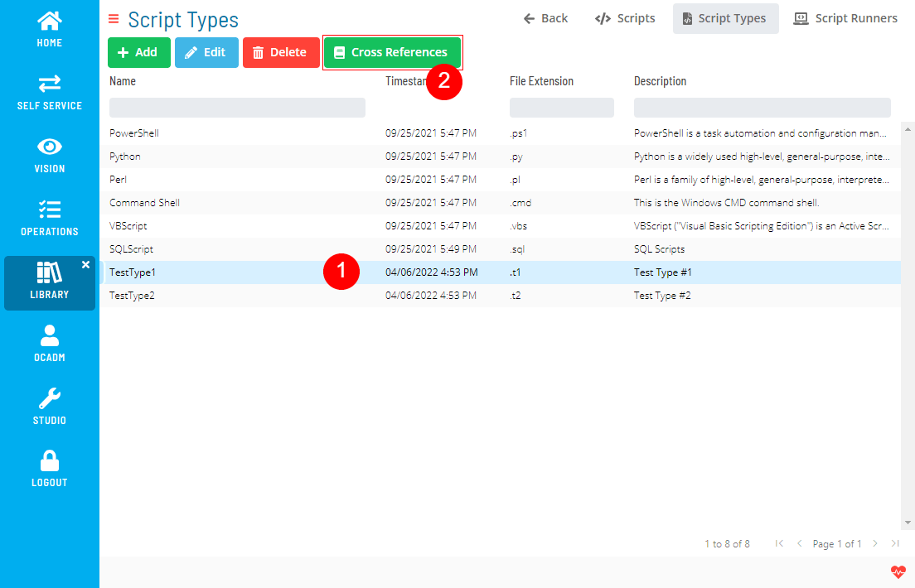The width and height of the screenshot is (915, 588).
Task: Sort by File Extension column header
Action: click(x=541, y=81)
